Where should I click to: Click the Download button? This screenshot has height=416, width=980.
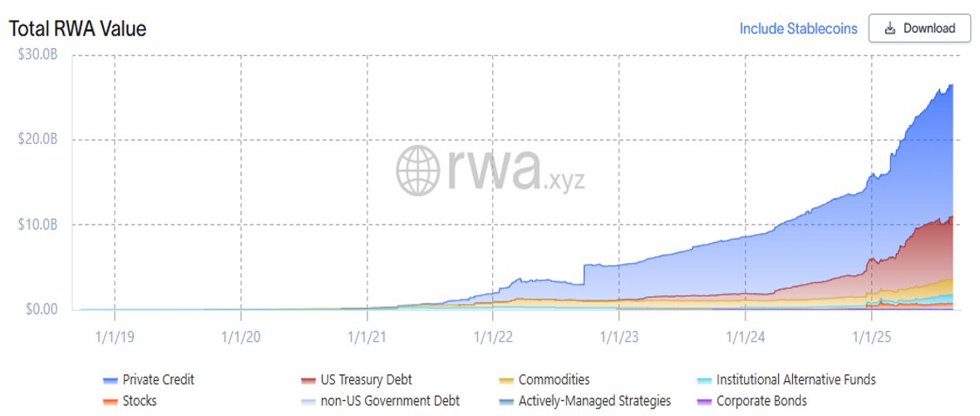pyautogui.click(x=919, y=29)
